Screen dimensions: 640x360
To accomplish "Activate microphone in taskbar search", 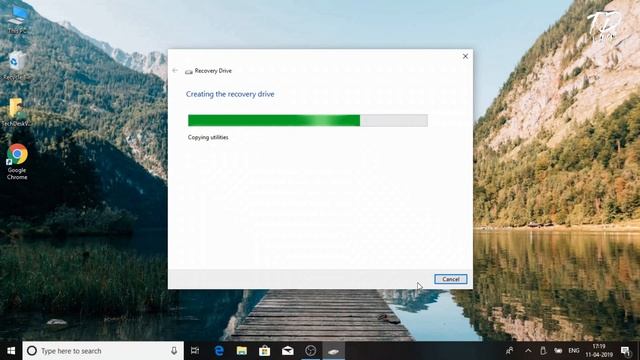I will 174,351.
